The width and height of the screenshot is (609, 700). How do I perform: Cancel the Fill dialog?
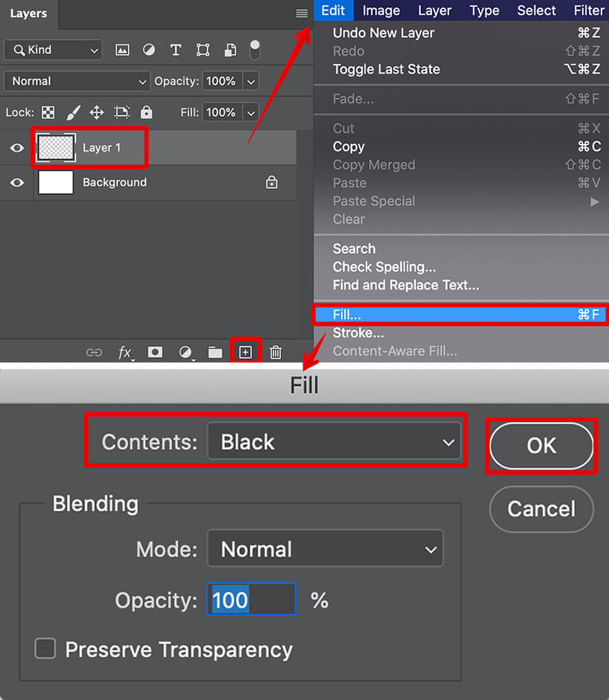pyautogui.click(x=541, y=509)
